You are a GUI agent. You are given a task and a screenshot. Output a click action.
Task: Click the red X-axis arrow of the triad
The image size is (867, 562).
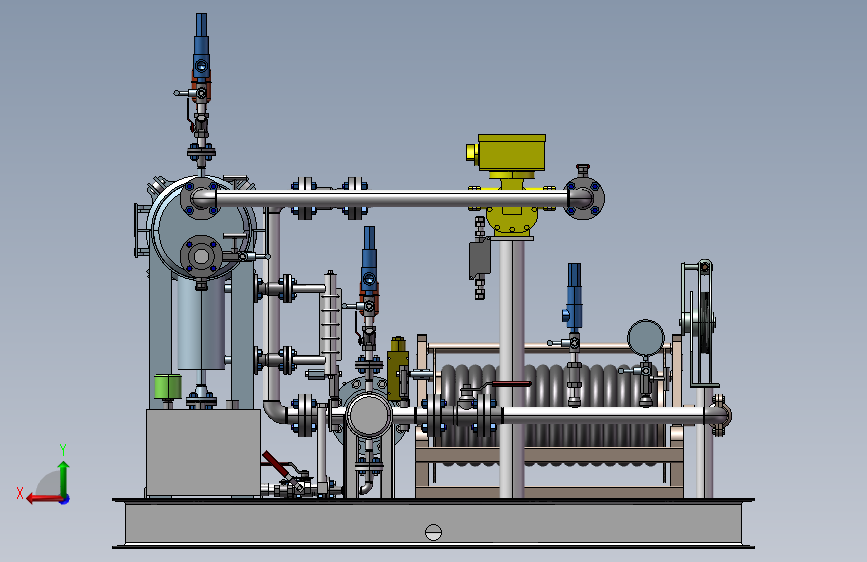click(x=44, y=498)
